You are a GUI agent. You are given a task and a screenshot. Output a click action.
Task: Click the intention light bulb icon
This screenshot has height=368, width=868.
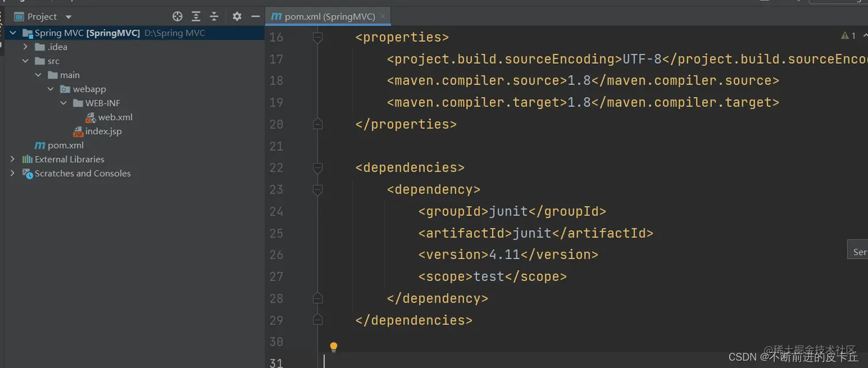(x=334, y=347)
